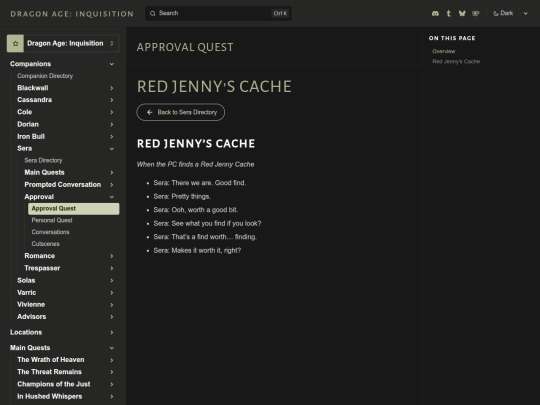Click the Companions sidebar heading

pyautogui.click(x=31, y=64)
